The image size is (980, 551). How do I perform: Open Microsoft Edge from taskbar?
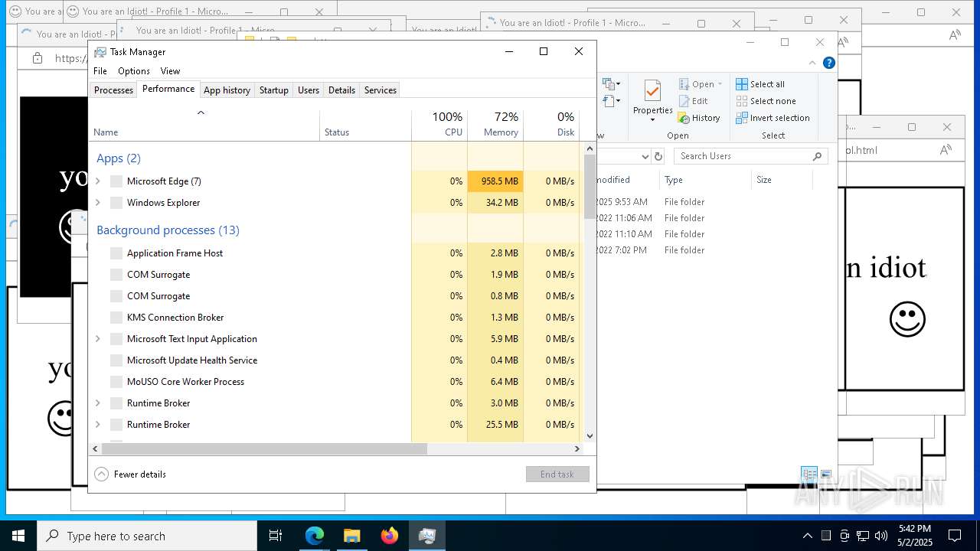[315, 536]
